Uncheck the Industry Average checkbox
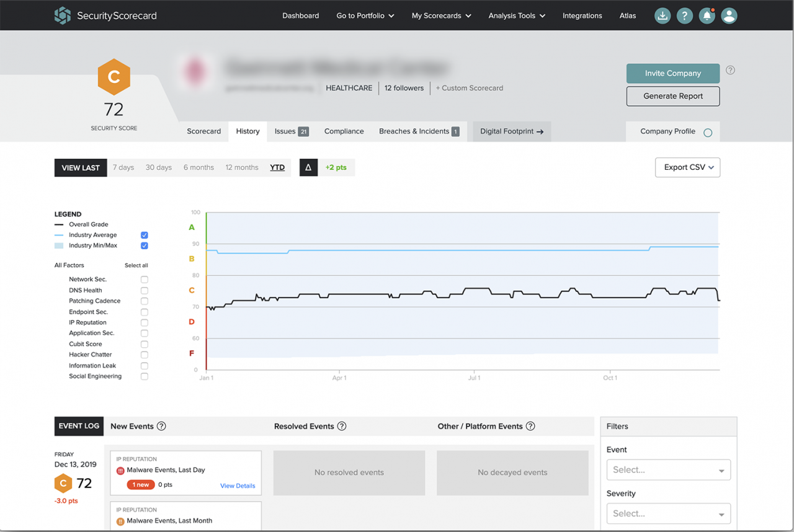 pos(144,235)
